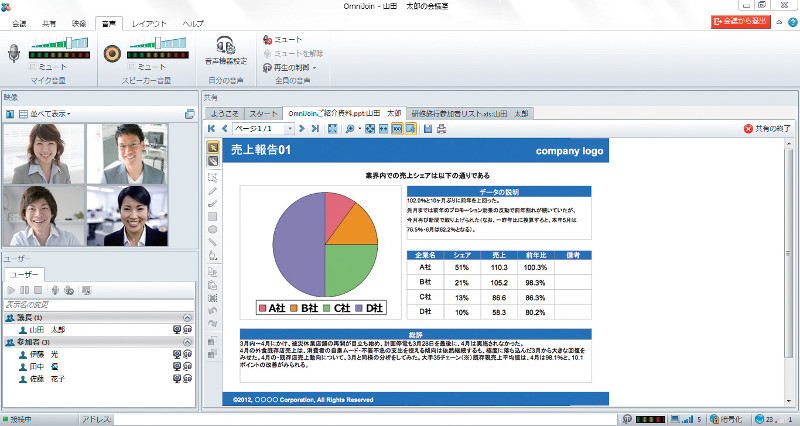800x426 pixels.
Task: Select the top-left woman's video thumbnail
Action: coord(43,154)
